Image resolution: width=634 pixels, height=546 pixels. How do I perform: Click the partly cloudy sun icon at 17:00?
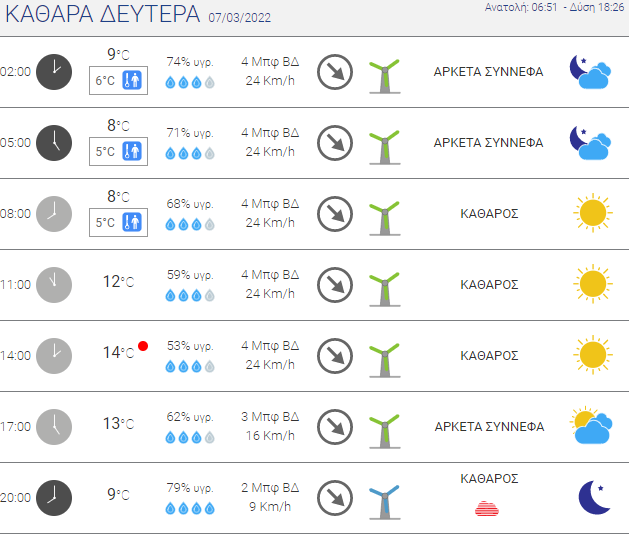click(591, 425)
